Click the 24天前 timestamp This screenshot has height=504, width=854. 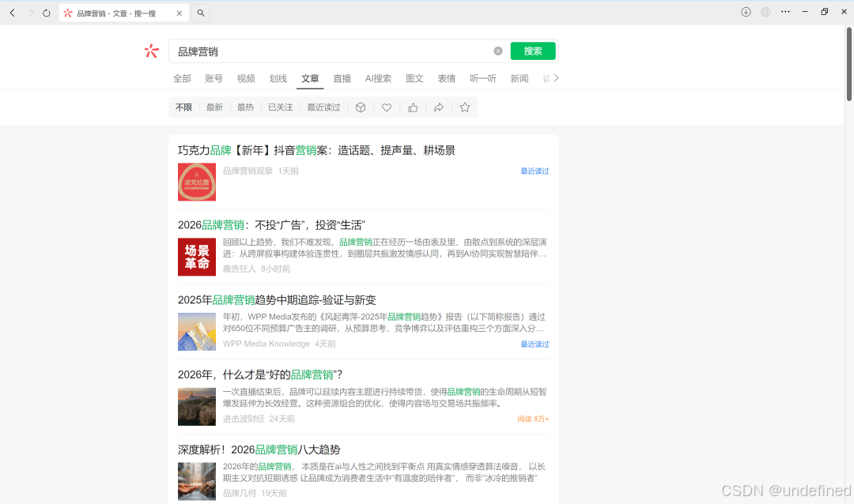(x=282, y=419)
